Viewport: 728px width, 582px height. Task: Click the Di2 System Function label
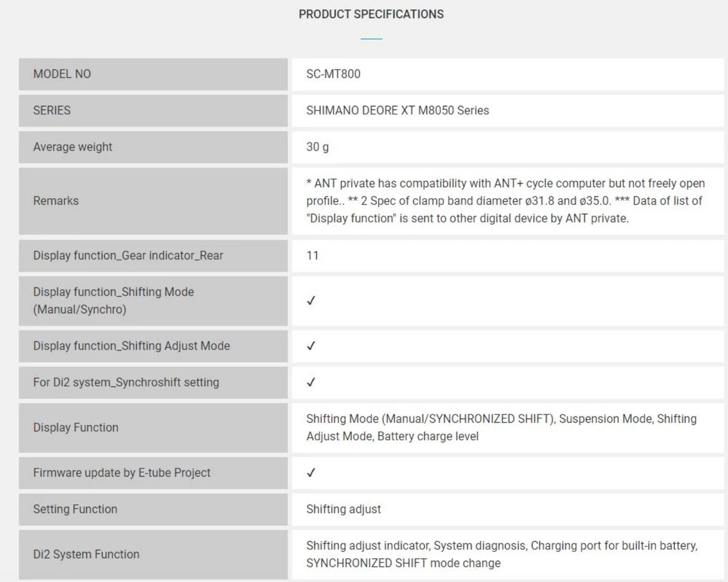click(86, 554)
